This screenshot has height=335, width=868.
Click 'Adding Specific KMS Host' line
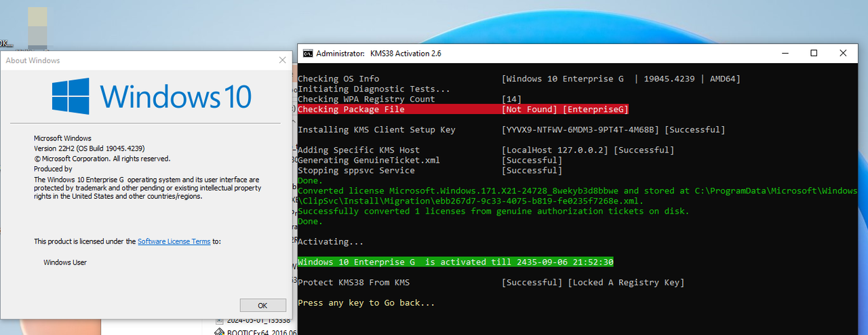pyautogui.click(x=486, y=150)
